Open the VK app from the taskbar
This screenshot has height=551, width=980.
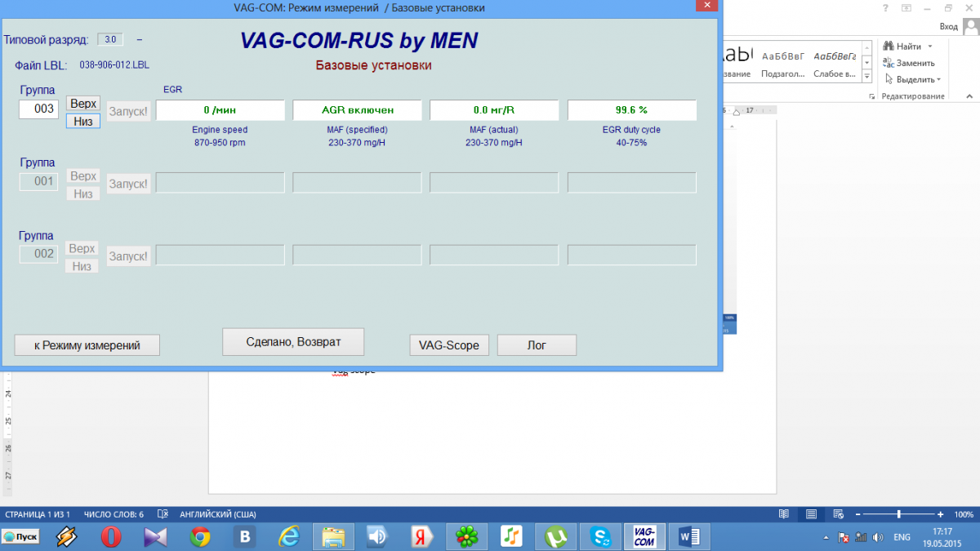point(244,536)
